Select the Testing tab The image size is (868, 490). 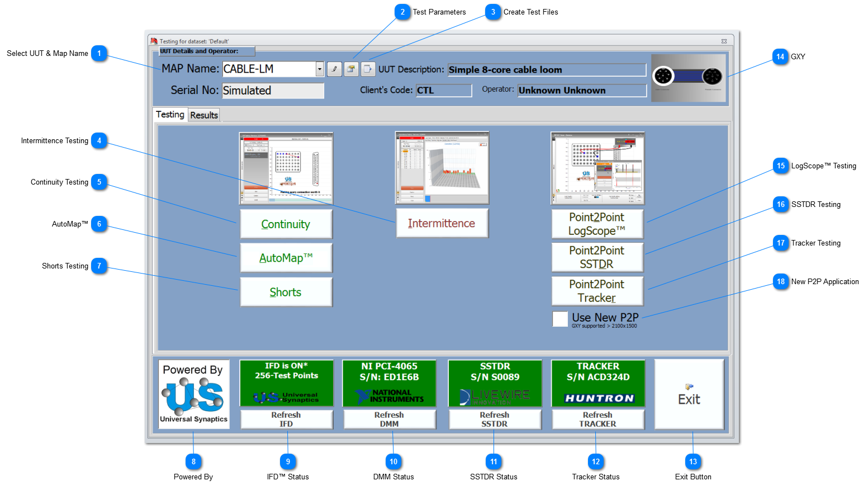170,114
